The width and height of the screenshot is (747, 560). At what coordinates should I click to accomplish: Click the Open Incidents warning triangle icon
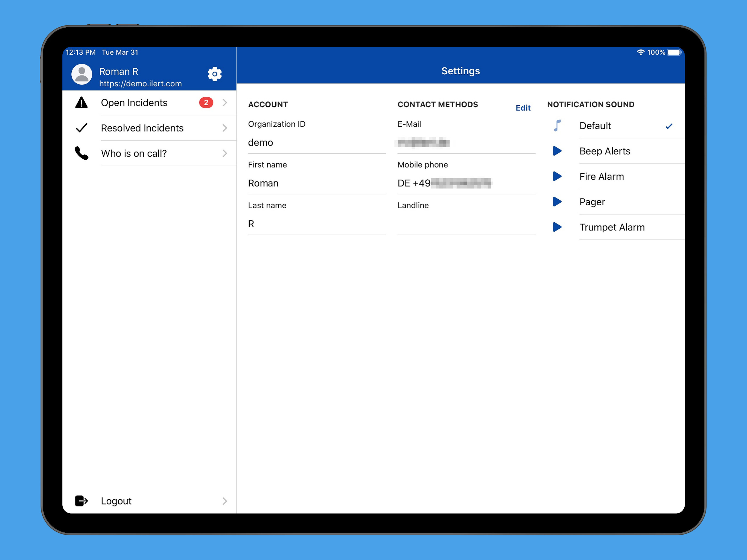coord(81,102)
